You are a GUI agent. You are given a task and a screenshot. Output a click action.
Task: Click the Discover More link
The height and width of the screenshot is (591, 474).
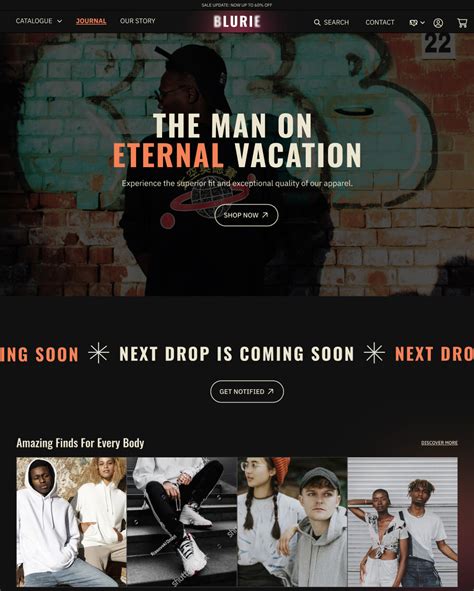(439, 443)
